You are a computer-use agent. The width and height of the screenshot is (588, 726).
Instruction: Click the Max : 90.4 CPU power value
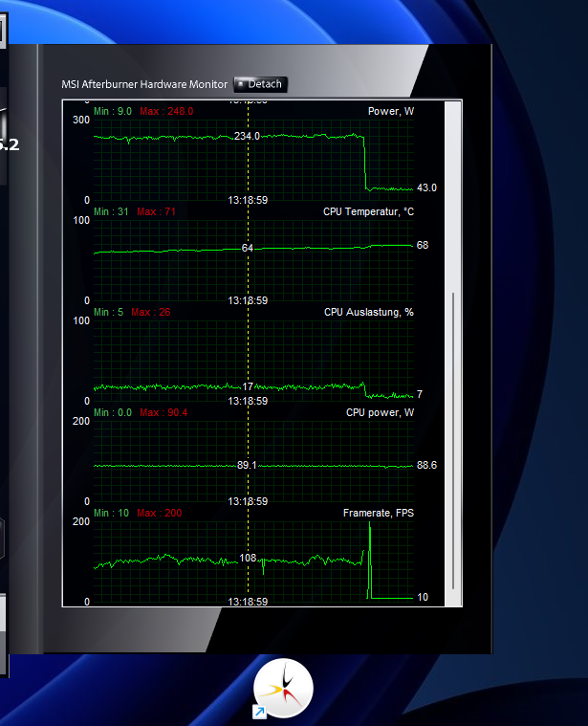click(x=163, y=412)
